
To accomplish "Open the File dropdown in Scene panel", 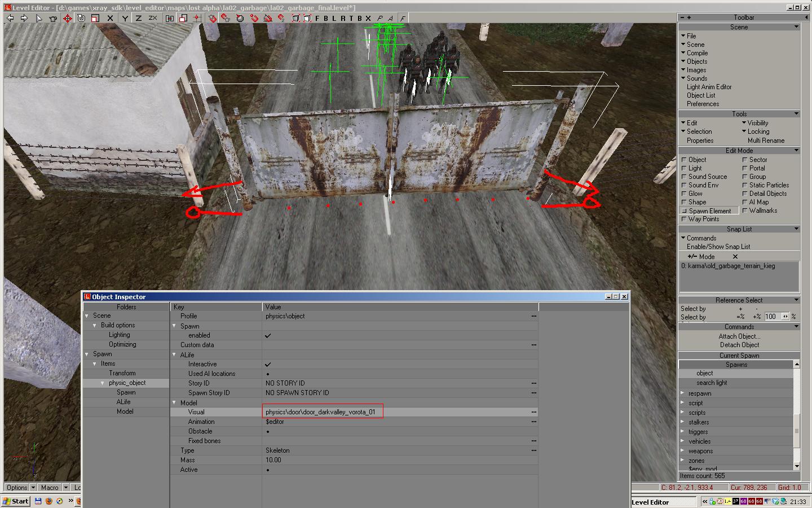I will point(688,36).
